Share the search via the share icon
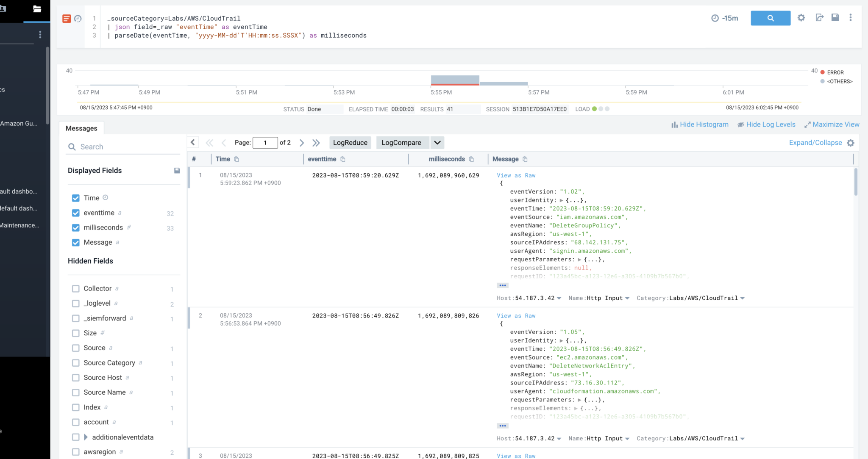The height and width of the screenshot is (459, 868). coord(819,17)
